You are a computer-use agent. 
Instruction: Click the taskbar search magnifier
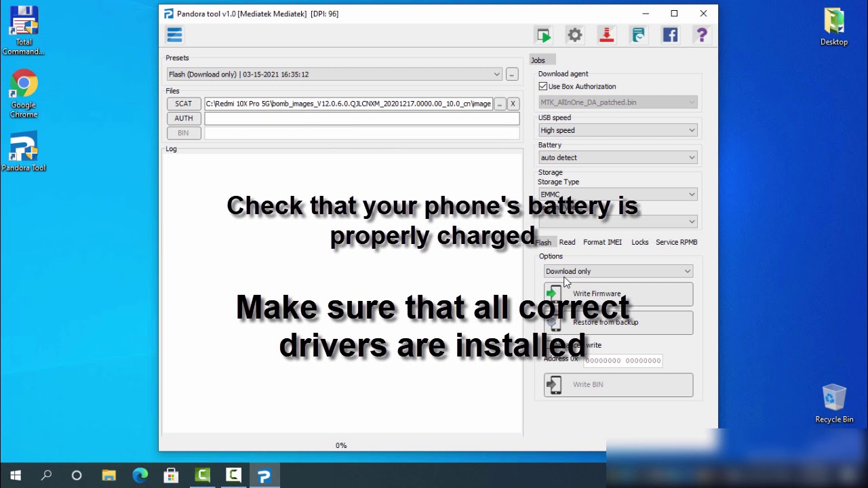(x=46, y=475)
